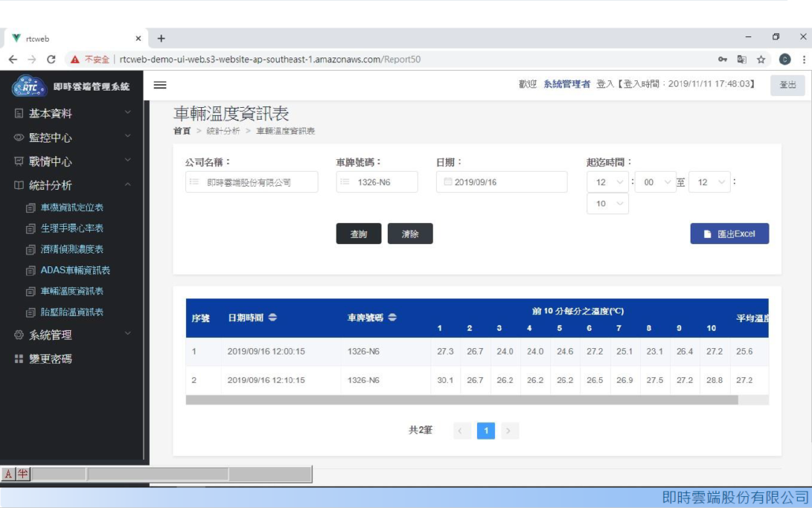Screen dimensions: 812x508
Task: Open 車輛資訊定位表 report
Action: pos(72,207)
